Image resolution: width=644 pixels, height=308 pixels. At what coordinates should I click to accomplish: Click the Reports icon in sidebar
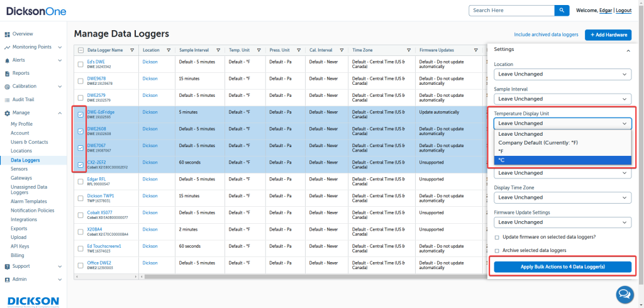6,74
